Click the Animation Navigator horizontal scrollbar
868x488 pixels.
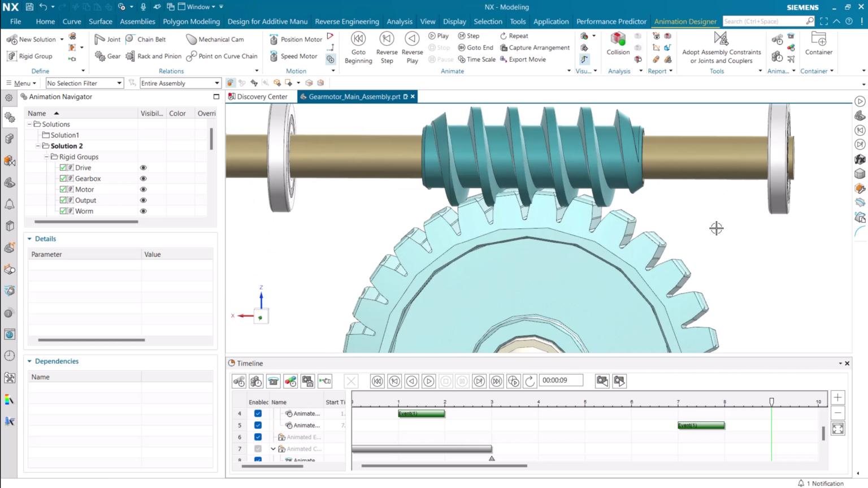click(86, 222)
